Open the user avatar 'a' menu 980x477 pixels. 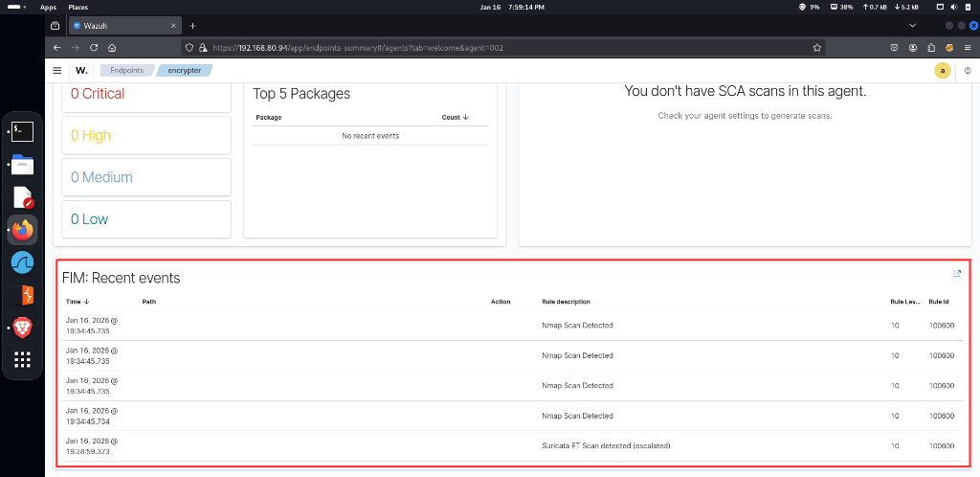click(943, 71)
